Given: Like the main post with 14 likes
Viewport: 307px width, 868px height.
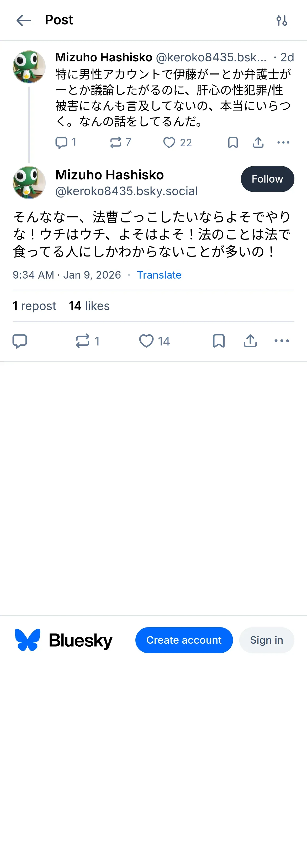Looking at the screenshot, I should tap(147, 341).
